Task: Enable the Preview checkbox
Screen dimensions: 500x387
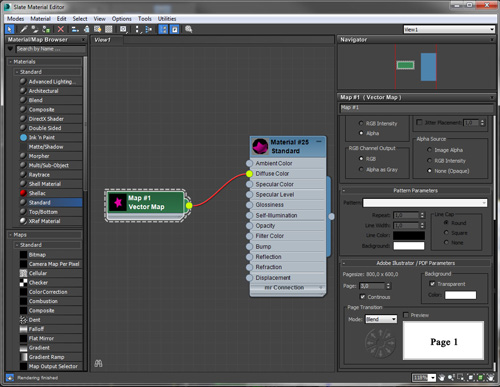Action: pyautogui.click(x=406, y=315)
